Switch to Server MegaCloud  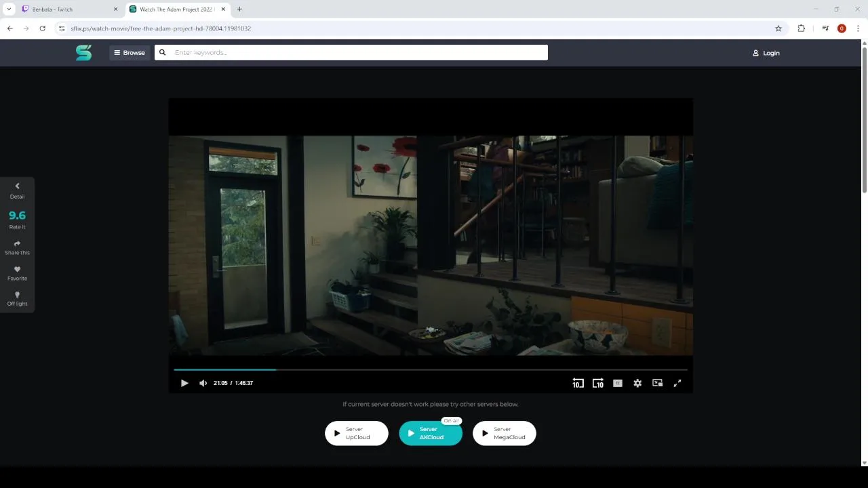click(x=505, y=433)
